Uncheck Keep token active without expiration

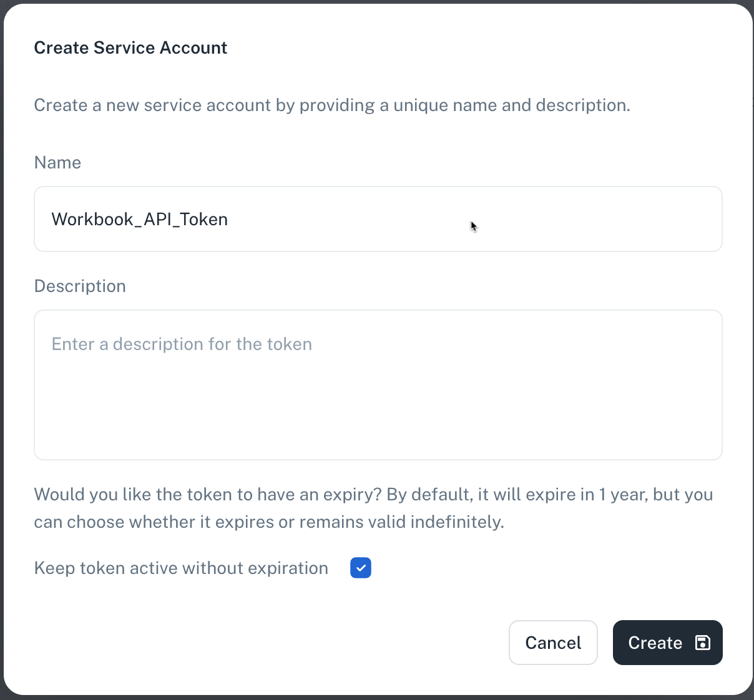pos(361,568)
